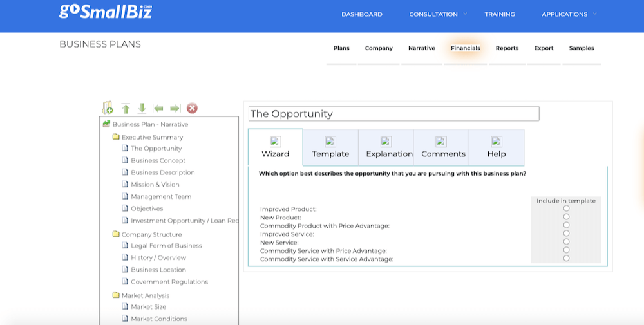Click the red delete X icon
Viewport: 644px width, 325px height.
click(x=192, y=108)
